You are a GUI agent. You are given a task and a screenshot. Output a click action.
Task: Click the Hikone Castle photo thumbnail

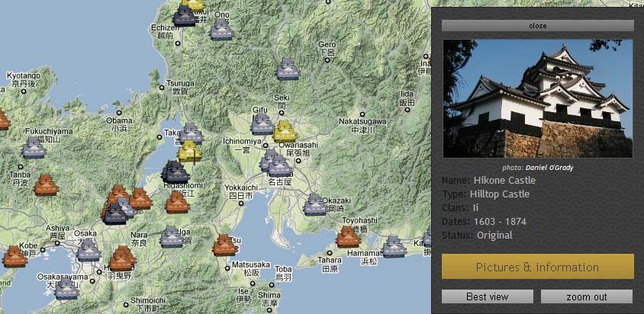[537, 98]
